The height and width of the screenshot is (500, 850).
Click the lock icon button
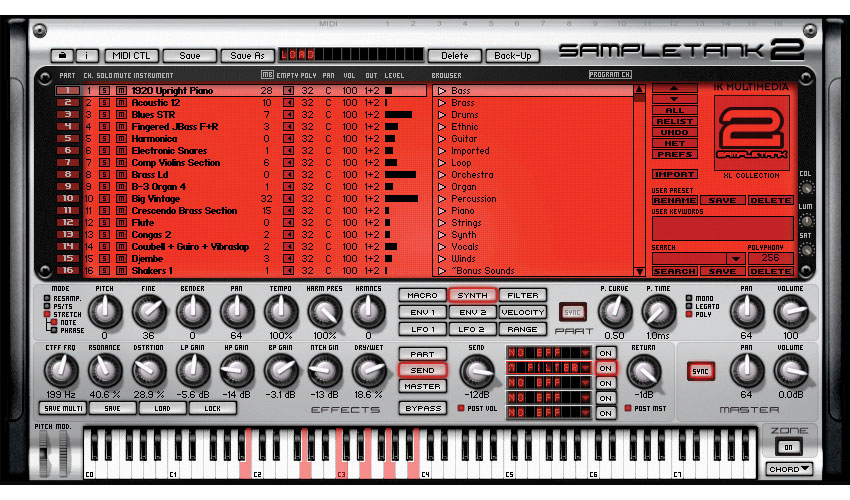tap(62, 55)
